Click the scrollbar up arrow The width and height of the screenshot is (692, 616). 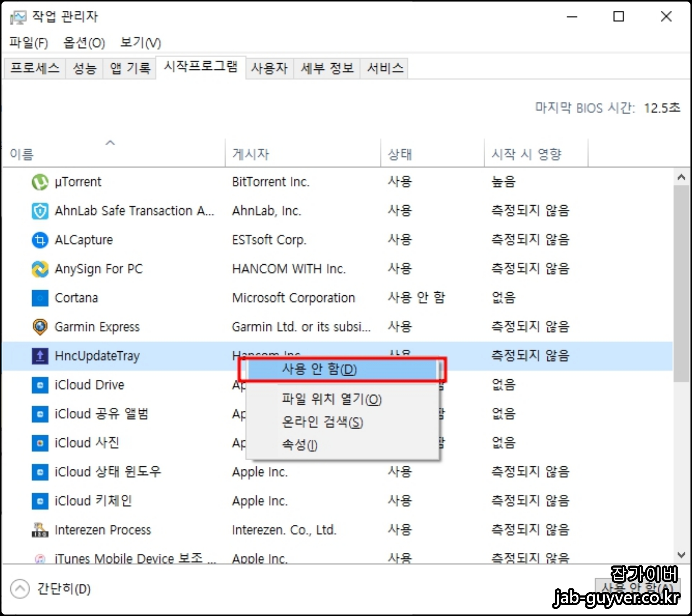tap(681, 177)
